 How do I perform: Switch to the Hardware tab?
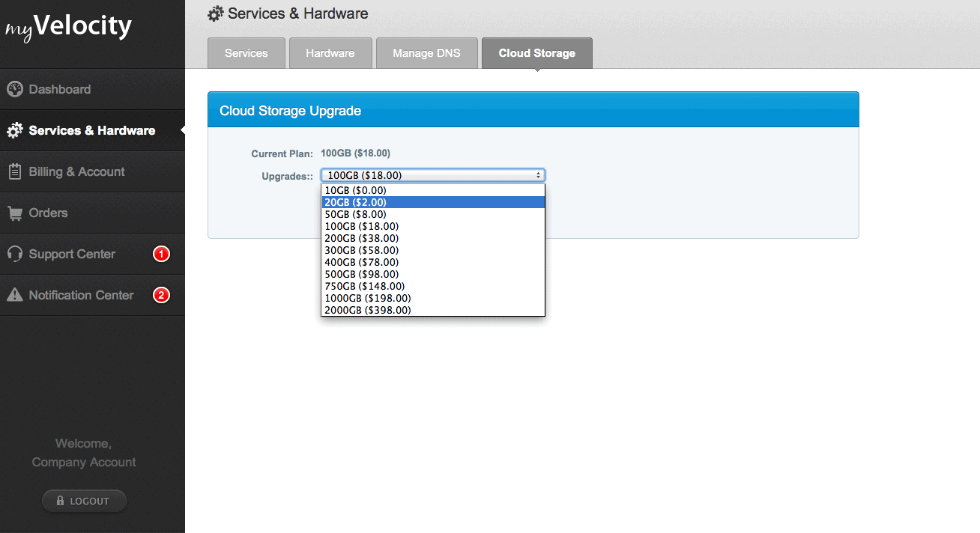[x=330, y=53]
